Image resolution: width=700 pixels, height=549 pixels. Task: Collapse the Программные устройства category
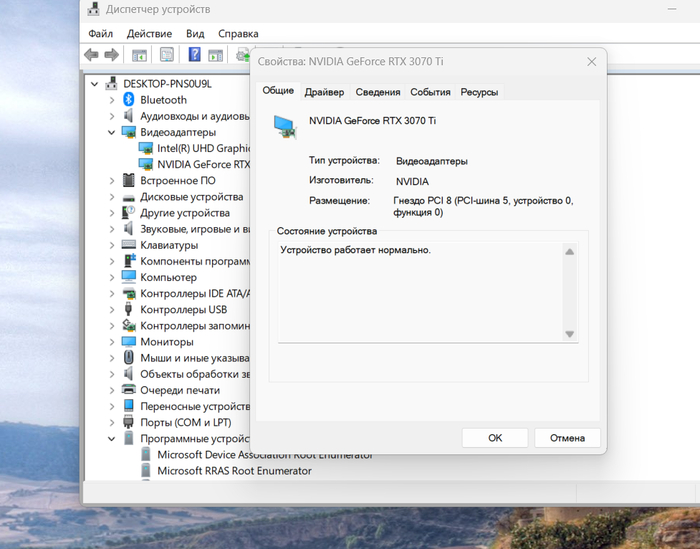point(112,439)
